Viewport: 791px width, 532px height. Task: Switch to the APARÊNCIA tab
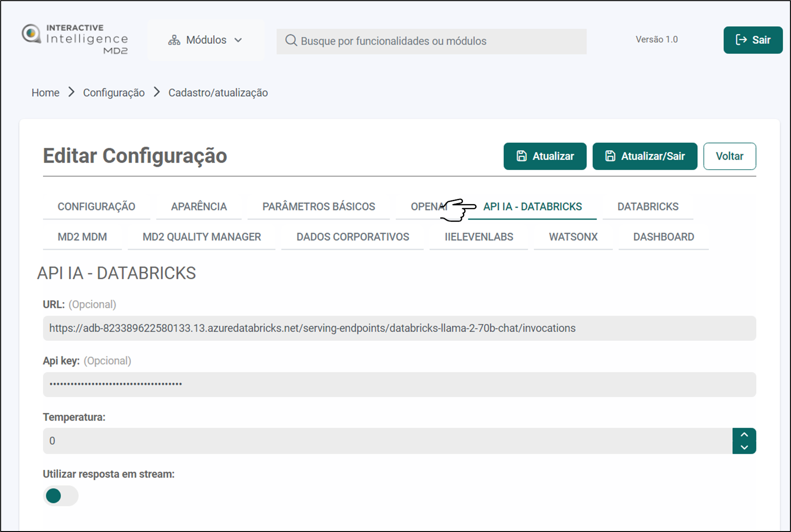point(198,206)
